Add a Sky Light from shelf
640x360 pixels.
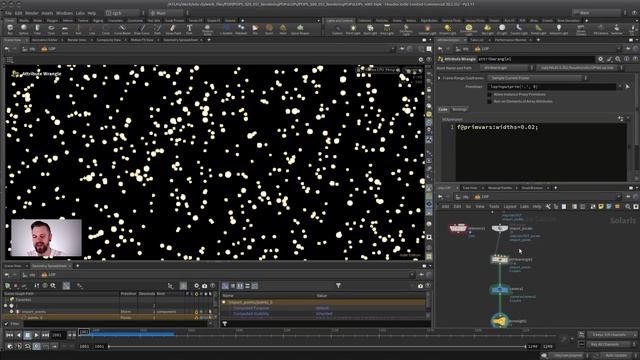click(x=487, y=29)
